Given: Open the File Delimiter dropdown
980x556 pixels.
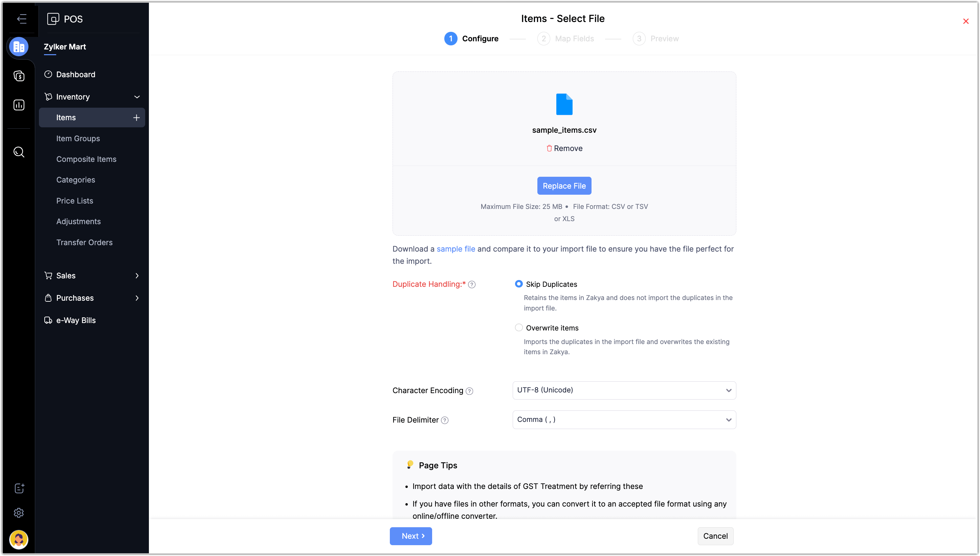Looking at the screenshot, I should coord(624,420).
